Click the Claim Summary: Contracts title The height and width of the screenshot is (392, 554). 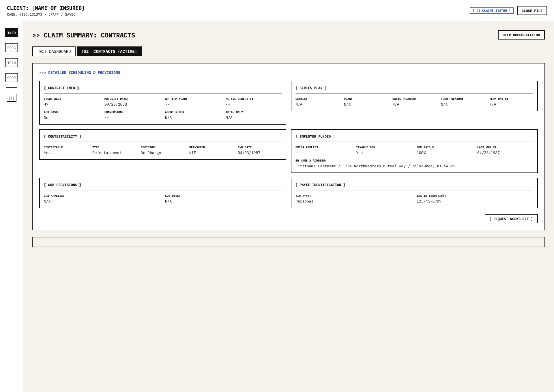click(84, 35)
